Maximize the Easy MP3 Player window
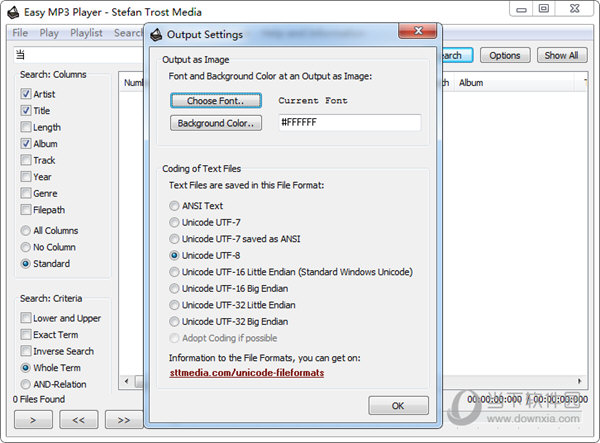Screen dimensions: 600x443 [x=543, y=8]
